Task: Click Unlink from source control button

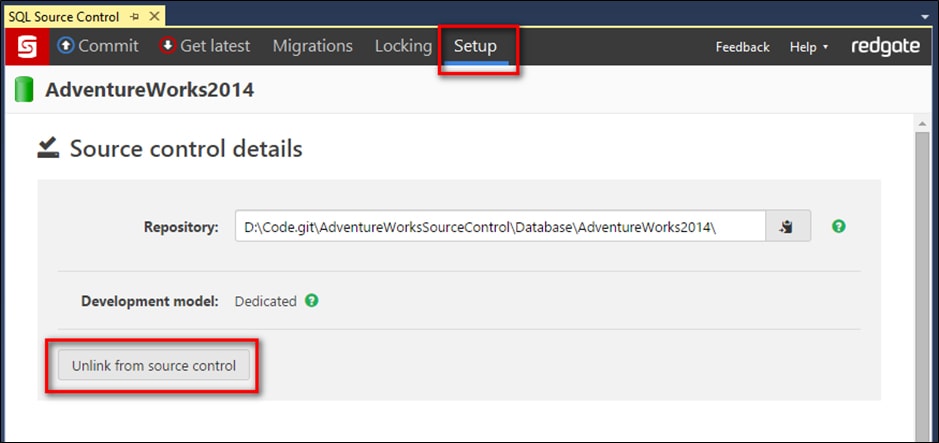Action: [x=154, y=365]
